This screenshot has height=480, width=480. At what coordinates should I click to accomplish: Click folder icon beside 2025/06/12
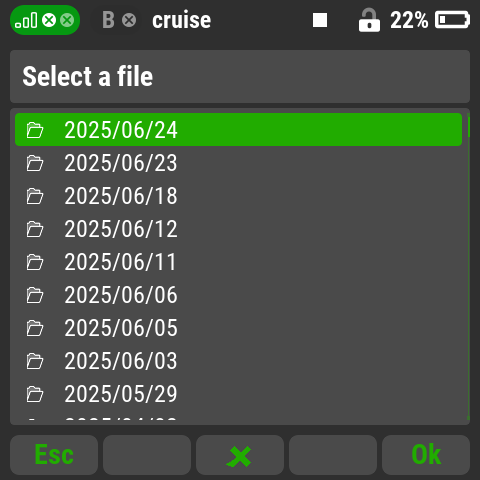click(x=35, y=229)
